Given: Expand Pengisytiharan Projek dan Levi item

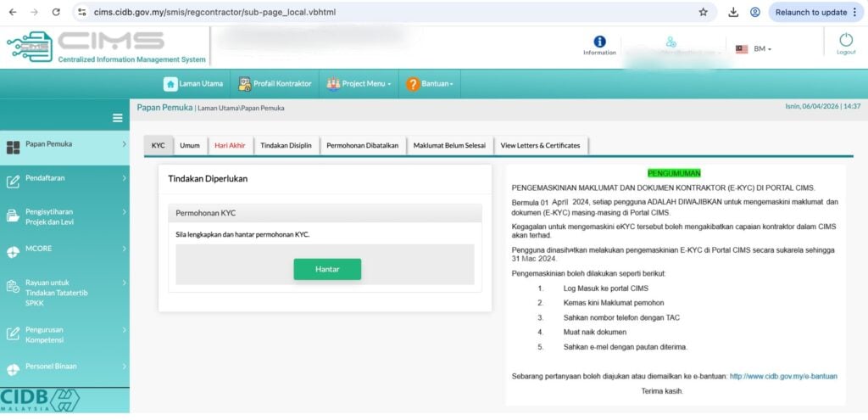Looking at the screenshot, I should [x=64, y=216].
